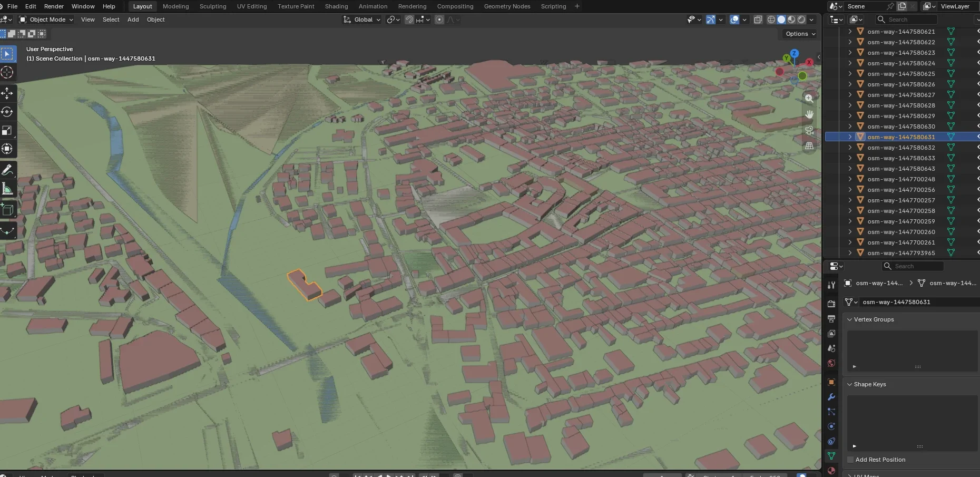
Task: Click the outliner Search field
Action: 906,20
